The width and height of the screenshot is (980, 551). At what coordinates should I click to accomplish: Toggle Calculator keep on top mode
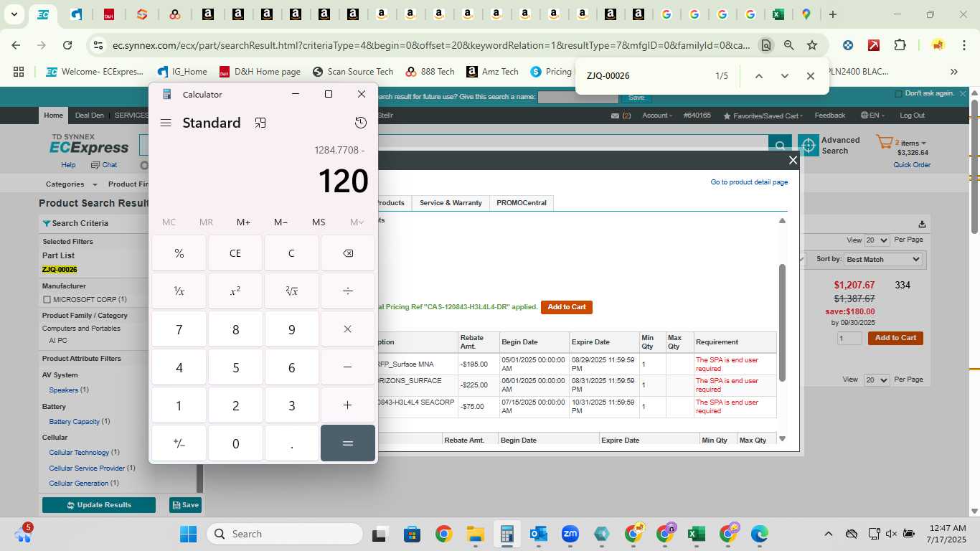[x=260, y=123]
